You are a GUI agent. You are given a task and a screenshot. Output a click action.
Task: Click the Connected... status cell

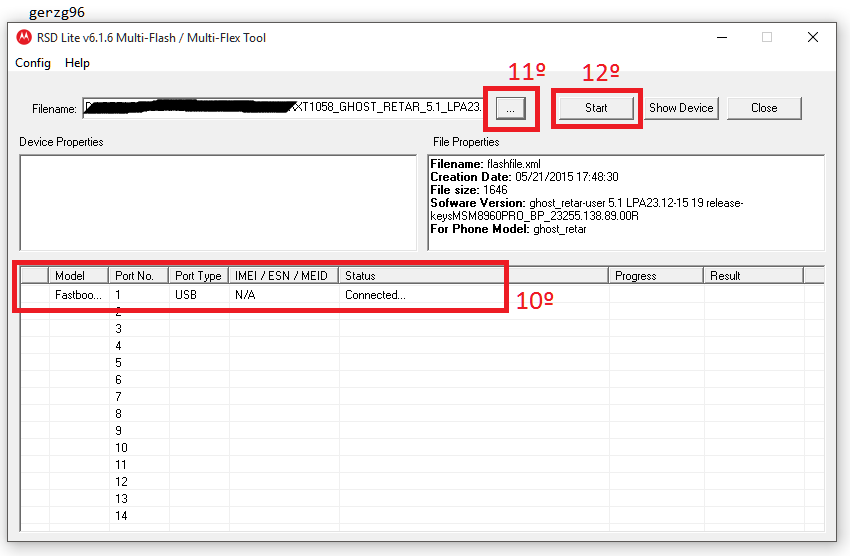375,295
